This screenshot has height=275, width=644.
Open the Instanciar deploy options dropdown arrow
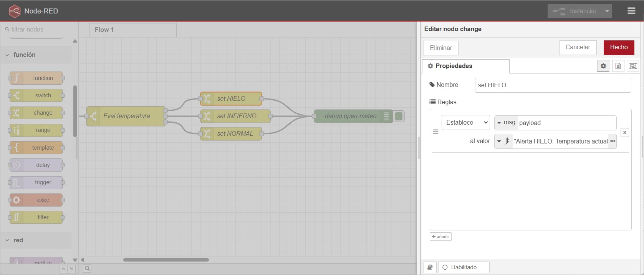(607, 11)
